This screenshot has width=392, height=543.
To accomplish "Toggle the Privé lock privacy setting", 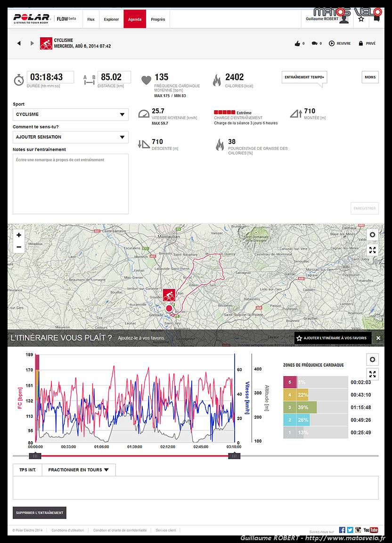I will (361, 43).
